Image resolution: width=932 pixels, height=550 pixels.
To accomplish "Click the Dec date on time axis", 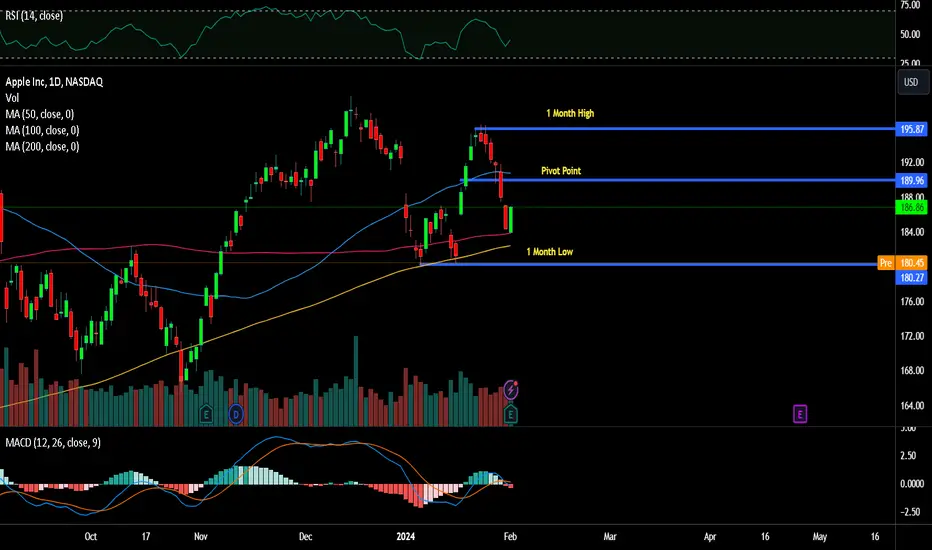I will (306, 537).
